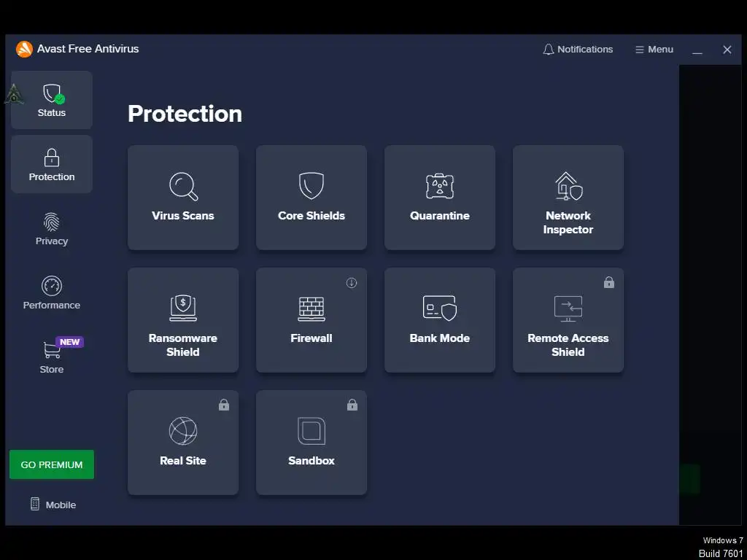
Task: Minimize the Avast window
Action: tap(697, 50)
